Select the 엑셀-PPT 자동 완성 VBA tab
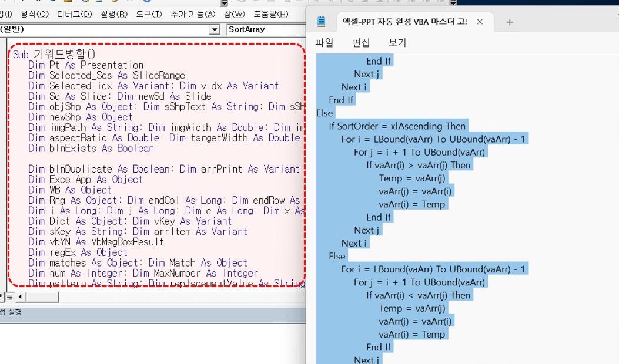619x364 pixels. click(x=404, y=22)
